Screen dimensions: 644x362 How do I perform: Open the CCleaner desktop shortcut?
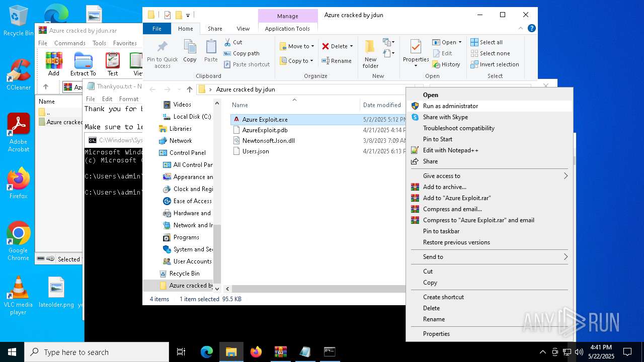coord(19,75)
